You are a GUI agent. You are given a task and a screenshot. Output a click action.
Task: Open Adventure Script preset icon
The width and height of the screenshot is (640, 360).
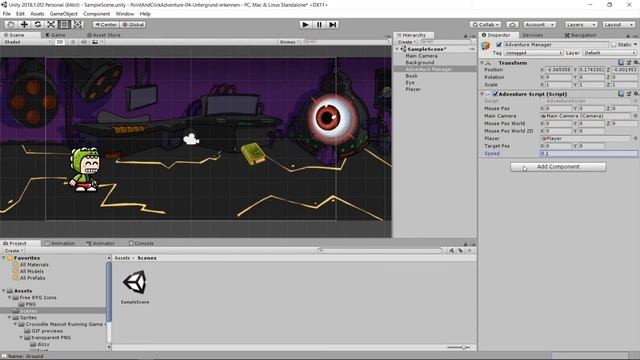tap(629, 94)
